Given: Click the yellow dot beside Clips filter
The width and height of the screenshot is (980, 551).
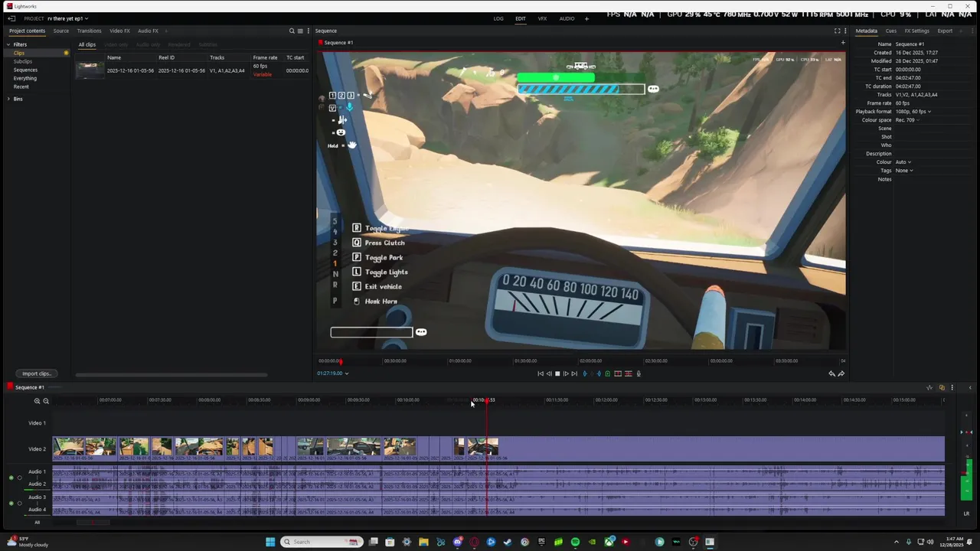Looking at the screenshot, I should click(x=67, y=53).
